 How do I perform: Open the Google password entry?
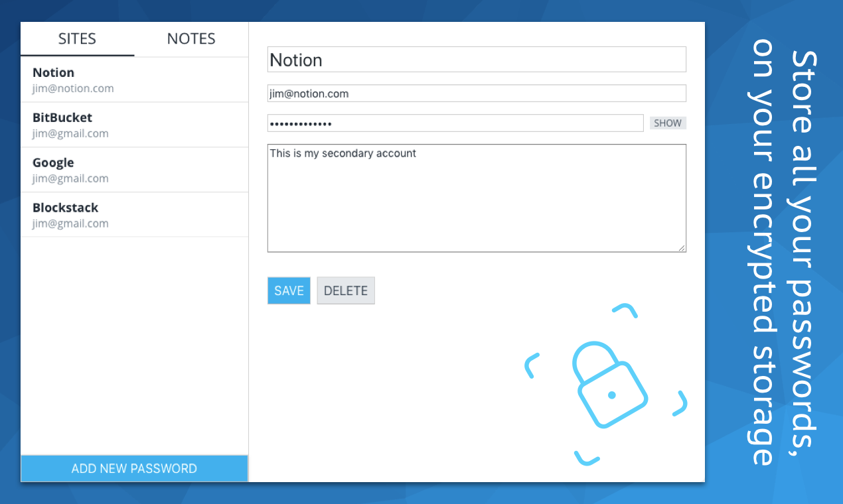point(134,170)
